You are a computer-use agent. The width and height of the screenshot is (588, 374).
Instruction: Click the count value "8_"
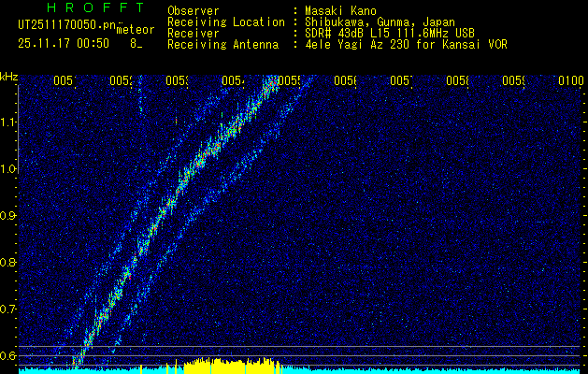pyautogui.click(x=136, y=44)
